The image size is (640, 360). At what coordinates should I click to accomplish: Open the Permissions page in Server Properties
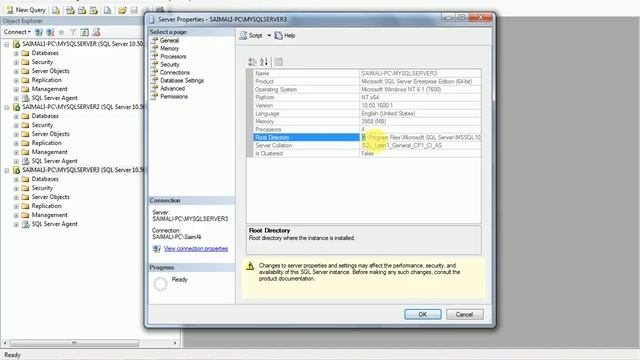pyautogui.click(x=174, y=96)
